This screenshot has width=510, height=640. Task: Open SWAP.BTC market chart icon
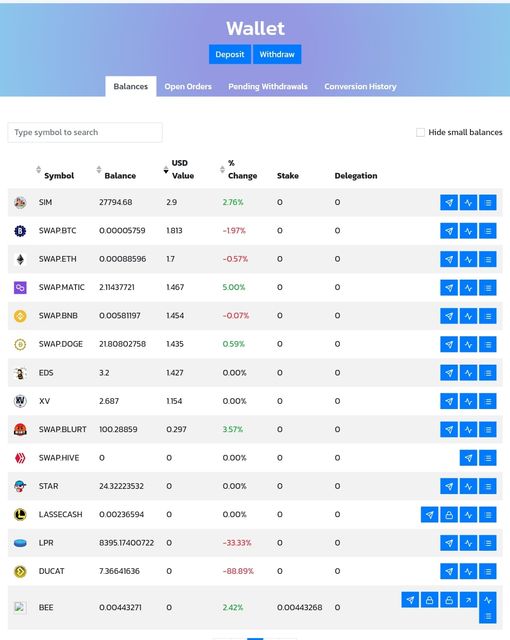pyautogui.click(x=468, y=231)
